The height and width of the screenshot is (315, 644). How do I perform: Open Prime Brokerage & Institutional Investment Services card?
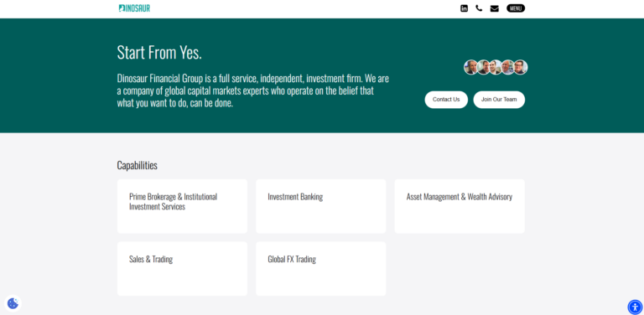182,206
